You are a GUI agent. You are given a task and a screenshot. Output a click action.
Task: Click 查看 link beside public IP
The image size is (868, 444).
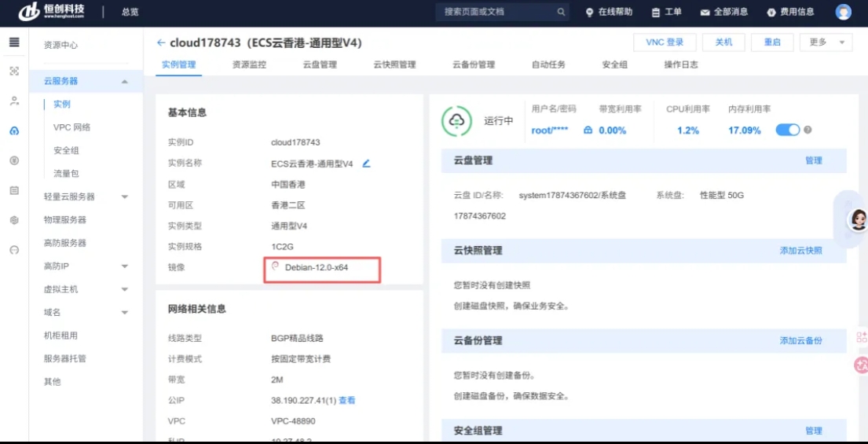[x=347, y=400]
